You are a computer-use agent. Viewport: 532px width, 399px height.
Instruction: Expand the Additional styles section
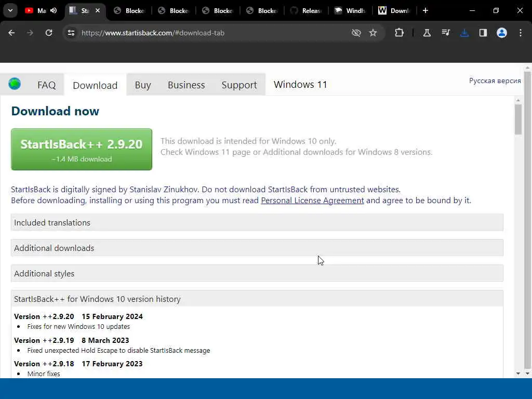[x=257, y=273]
